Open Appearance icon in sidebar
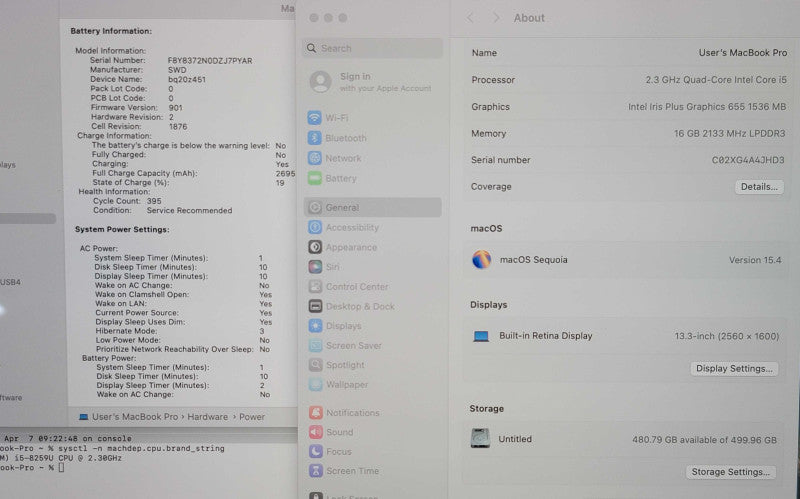The width and height of the screenshot is (800, 499). point(315,247)
